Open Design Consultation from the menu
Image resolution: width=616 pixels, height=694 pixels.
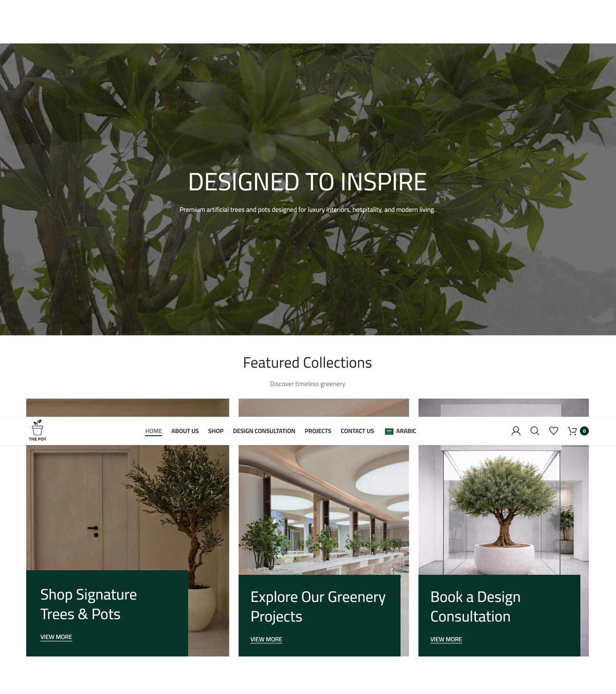(264, 431)
